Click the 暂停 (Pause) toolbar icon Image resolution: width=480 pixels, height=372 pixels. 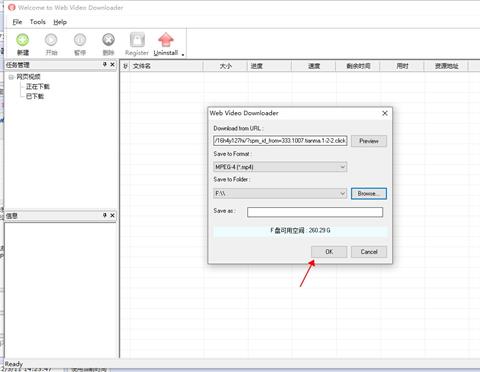(80, 40)
